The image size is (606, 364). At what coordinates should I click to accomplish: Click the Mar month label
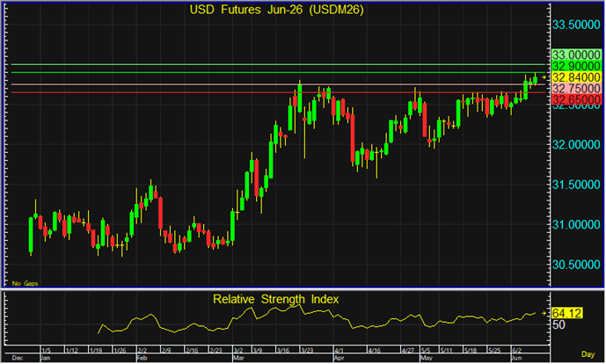coord(238,358)
